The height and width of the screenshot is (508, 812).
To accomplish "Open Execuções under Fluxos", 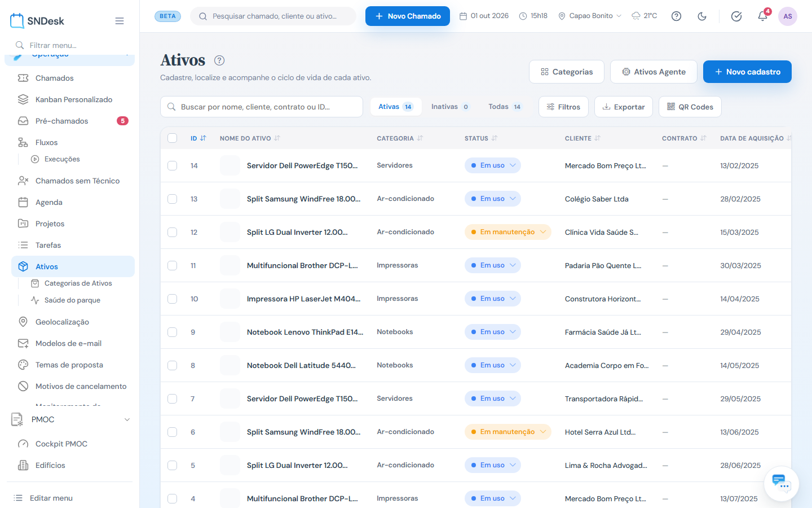I will [62, 159].
